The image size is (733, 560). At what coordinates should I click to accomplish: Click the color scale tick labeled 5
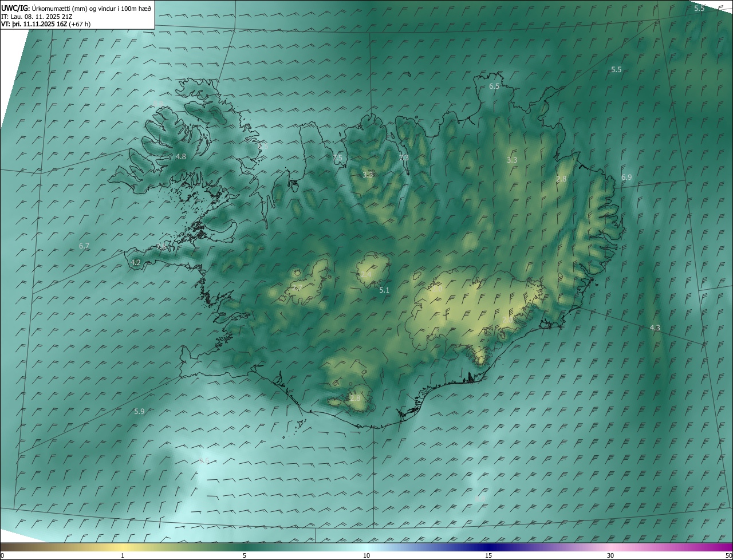pyautogui.click(x=245, y=555)
